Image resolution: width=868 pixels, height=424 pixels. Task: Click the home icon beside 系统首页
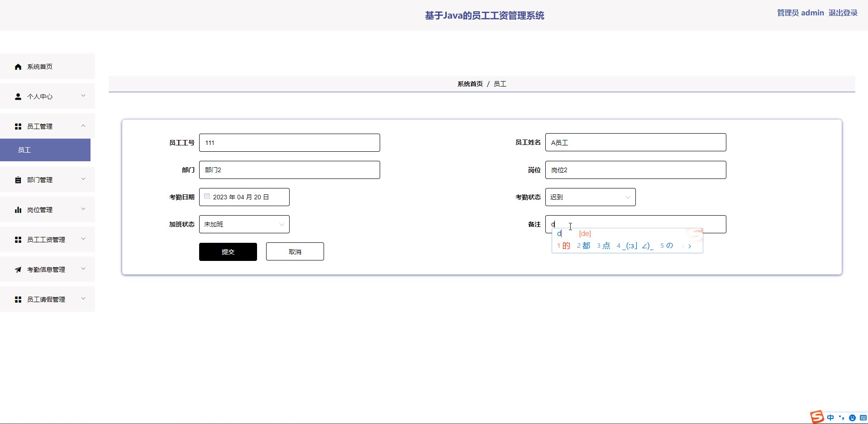(18, 67)
